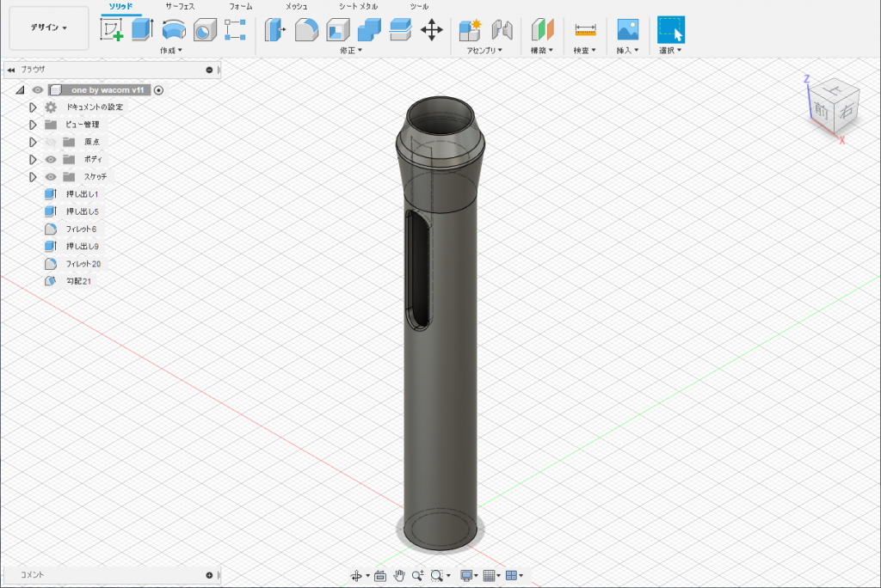
Task: Click the Offset Plane construct icon
Action: 542,30
